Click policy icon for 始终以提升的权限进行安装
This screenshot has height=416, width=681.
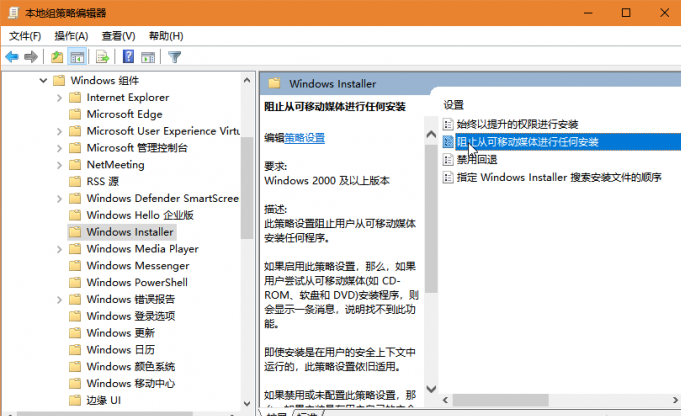click(x=448, y=124)
